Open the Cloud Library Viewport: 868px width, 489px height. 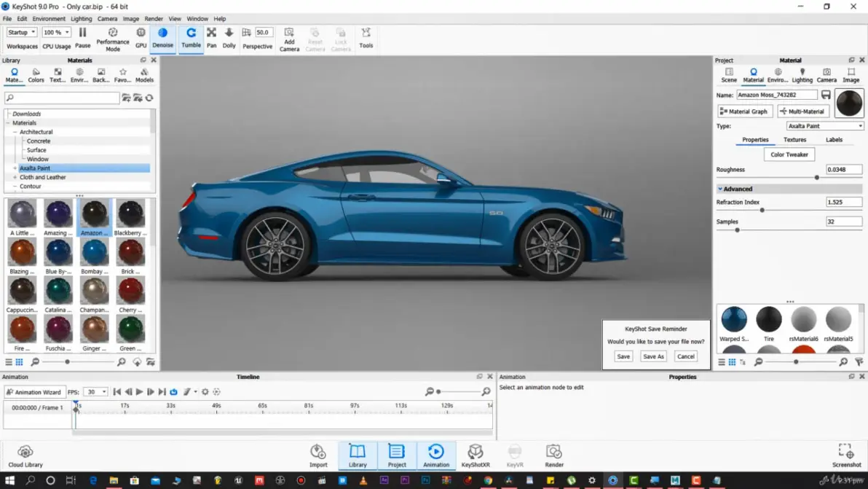tap(25, 456)
